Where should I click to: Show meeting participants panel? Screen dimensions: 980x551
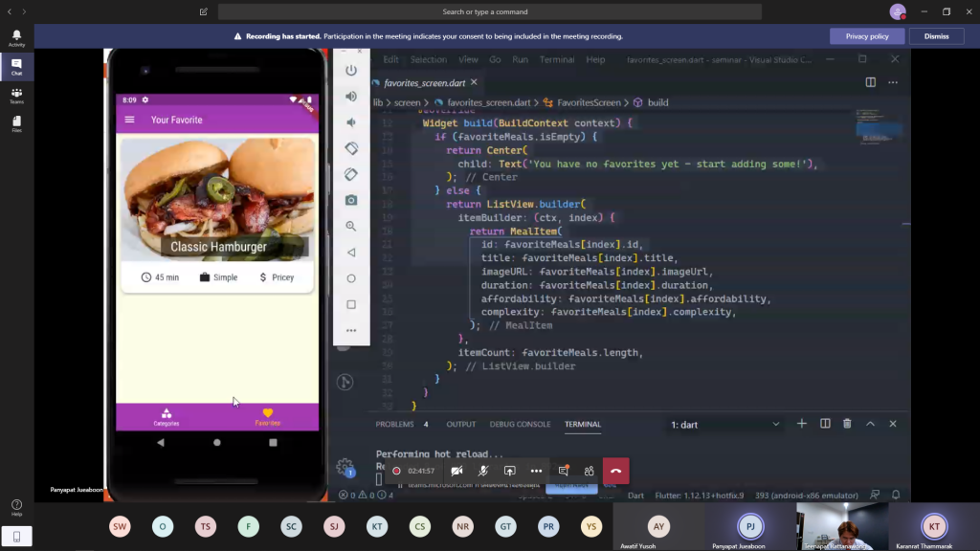(590, 471)
